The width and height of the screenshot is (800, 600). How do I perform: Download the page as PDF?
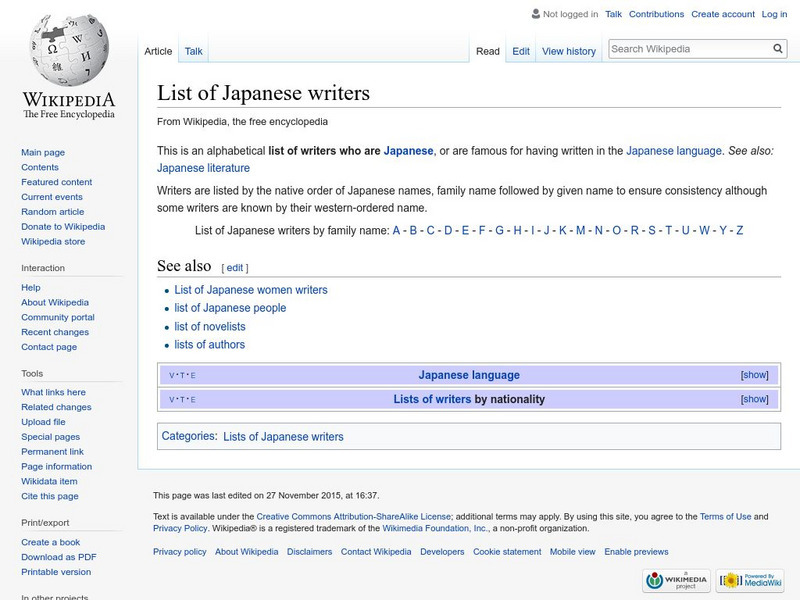(59, 557)
